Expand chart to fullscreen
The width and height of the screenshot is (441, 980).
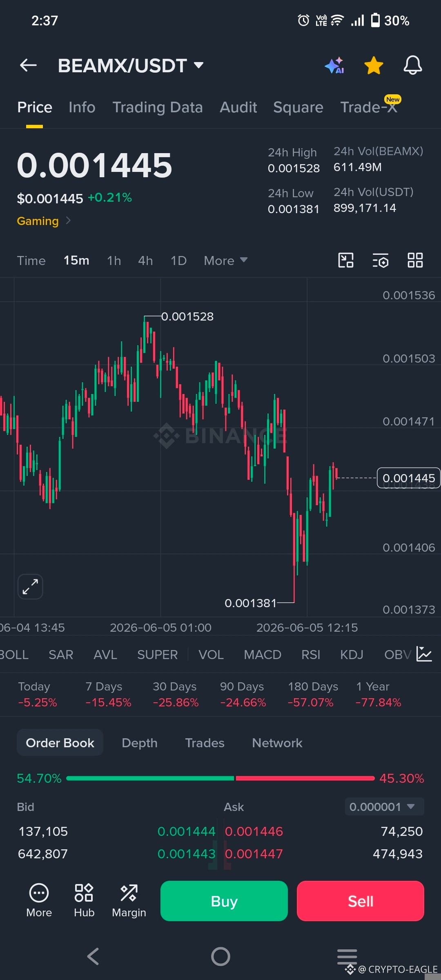pyautogui.click(x=30, y=587)
